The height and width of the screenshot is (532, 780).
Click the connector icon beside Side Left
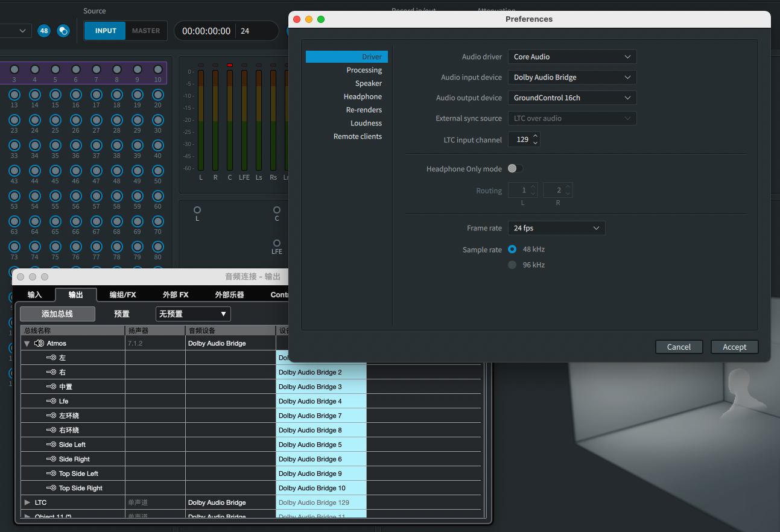coord(51,445)
